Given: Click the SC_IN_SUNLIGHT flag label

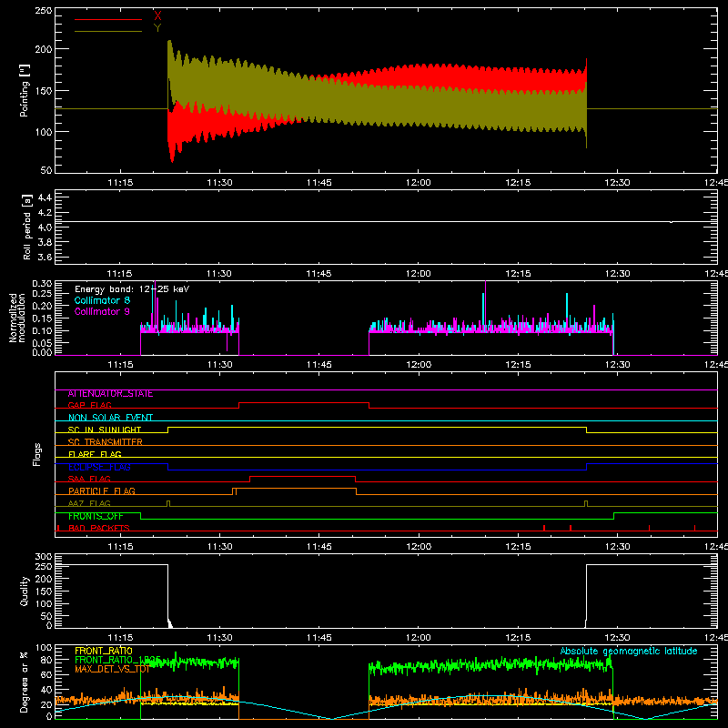Looking at the screenshot, I should tap(105, 430).
